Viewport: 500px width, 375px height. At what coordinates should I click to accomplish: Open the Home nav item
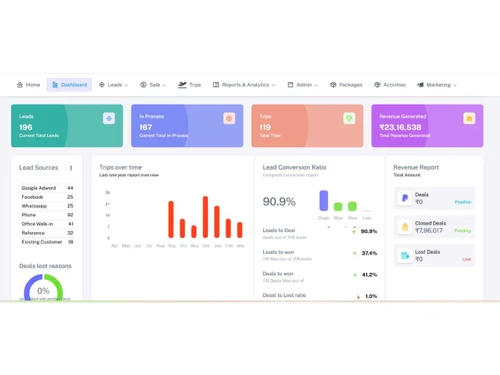click(28, 85)
